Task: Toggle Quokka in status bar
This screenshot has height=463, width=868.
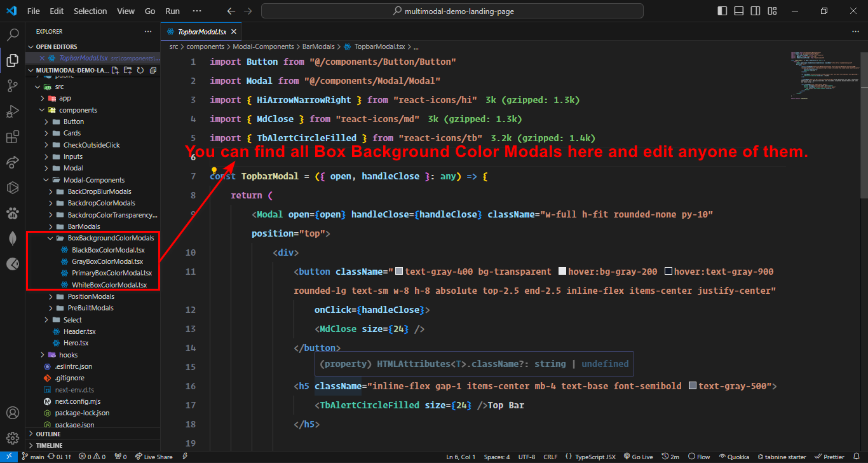Action: [x=734, y=457]
